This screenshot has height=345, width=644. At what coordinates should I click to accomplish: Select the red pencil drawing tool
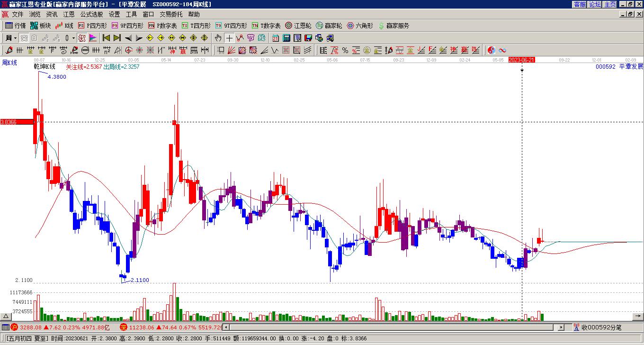point(9,50)
